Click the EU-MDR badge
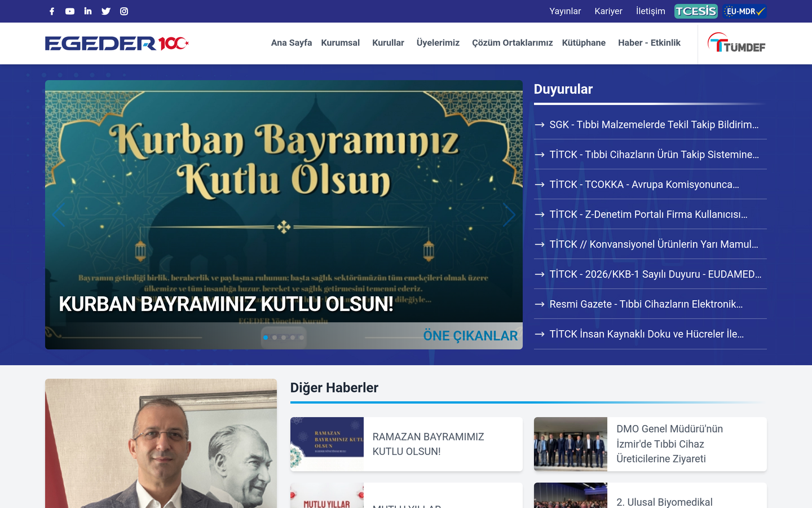The height and width of the screenshot is (508, 812). pos(744,11)
